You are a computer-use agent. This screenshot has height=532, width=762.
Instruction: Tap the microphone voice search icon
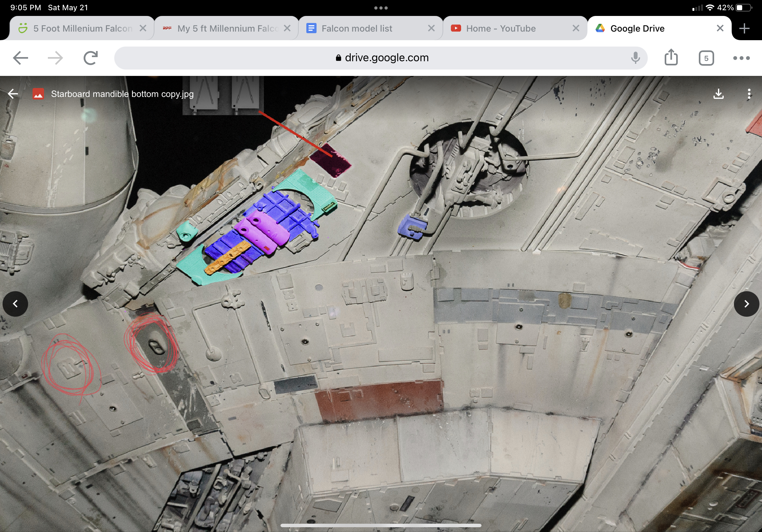coord(635,58)
